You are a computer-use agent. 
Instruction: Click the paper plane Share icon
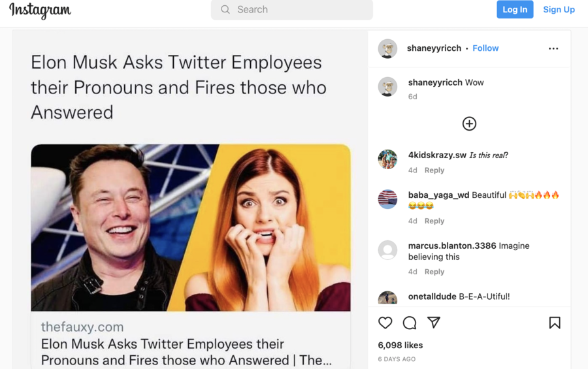(x=434, y=322)
